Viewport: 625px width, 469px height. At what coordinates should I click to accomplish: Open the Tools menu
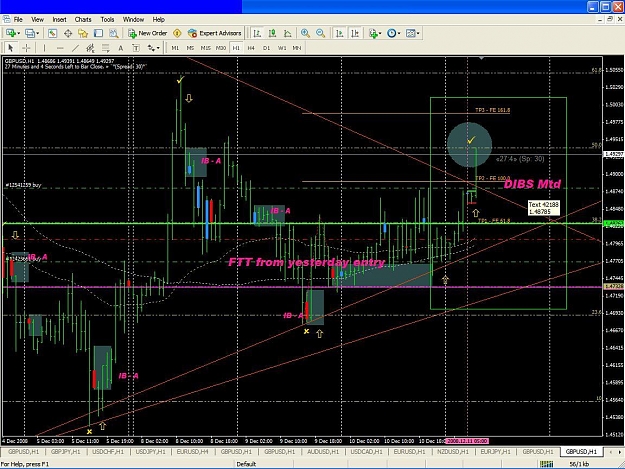tap(107, 20)
